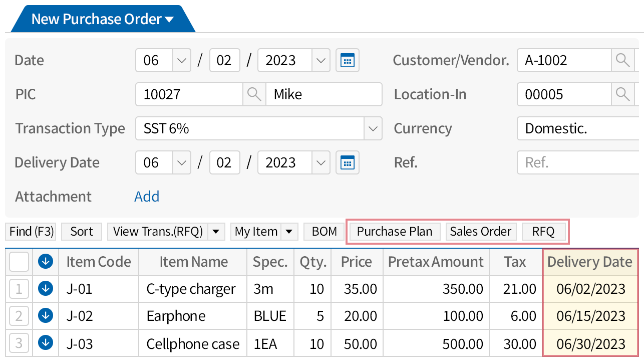Click the Add attachment link

[x=147, y=197]
